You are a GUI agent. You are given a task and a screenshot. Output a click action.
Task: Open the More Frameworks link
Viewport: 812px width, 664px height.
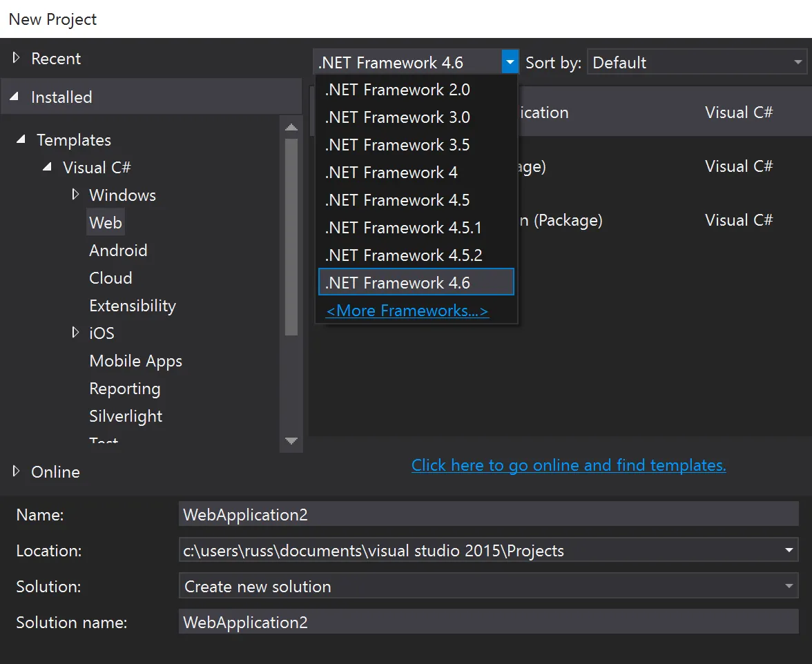(x=407, y=311)
